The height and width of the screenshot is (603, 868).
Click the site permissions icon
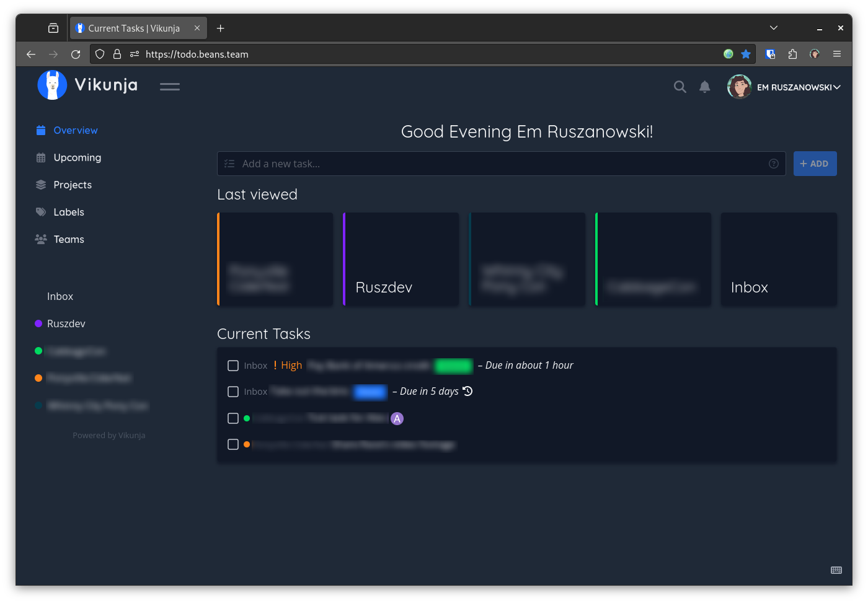click(135, 54)
